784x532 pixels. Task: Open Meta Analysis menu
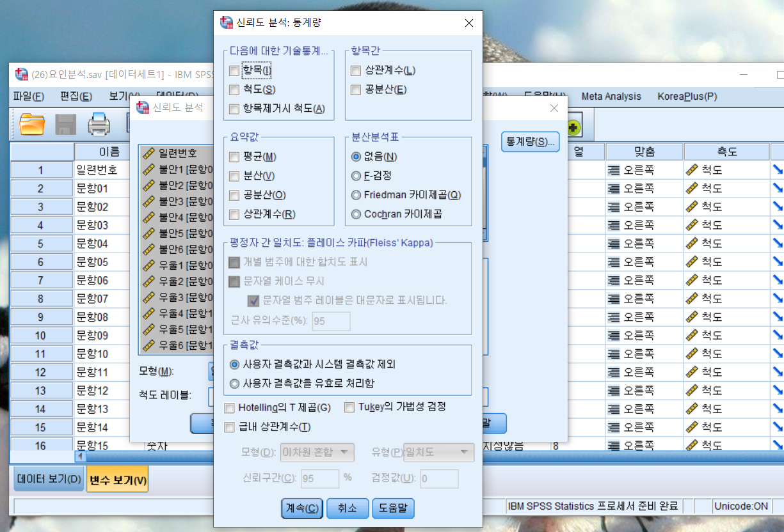tap(611, 97)
